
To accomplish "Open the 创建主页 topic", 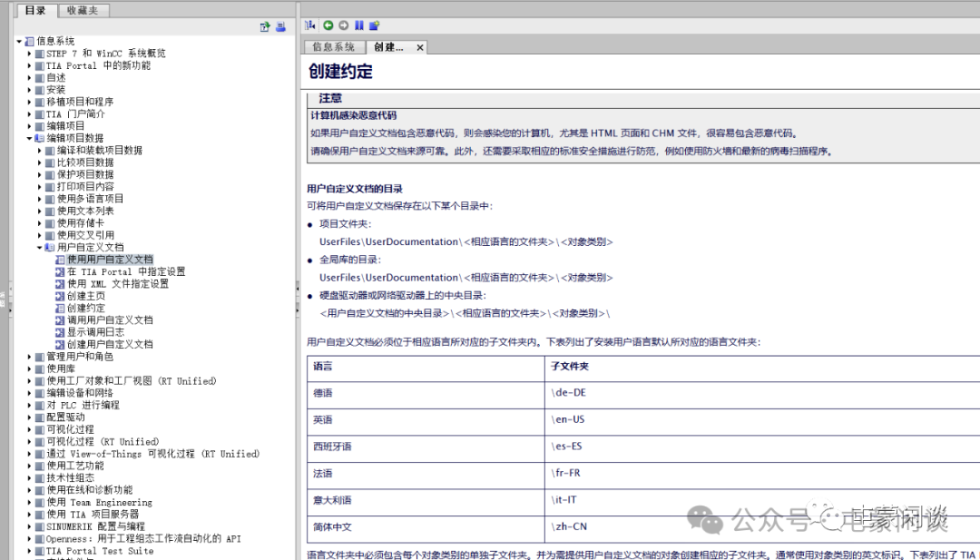I will pos(86,296).
